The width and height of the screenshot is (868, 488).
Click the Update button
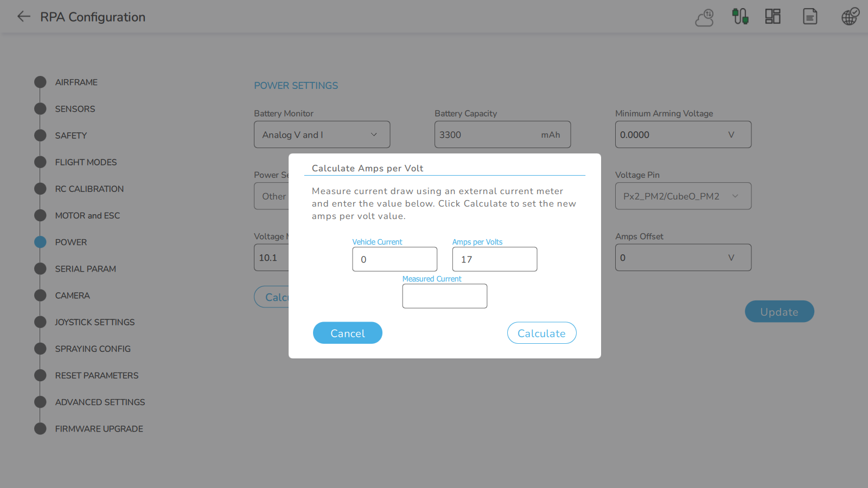[x=779, y=312]
